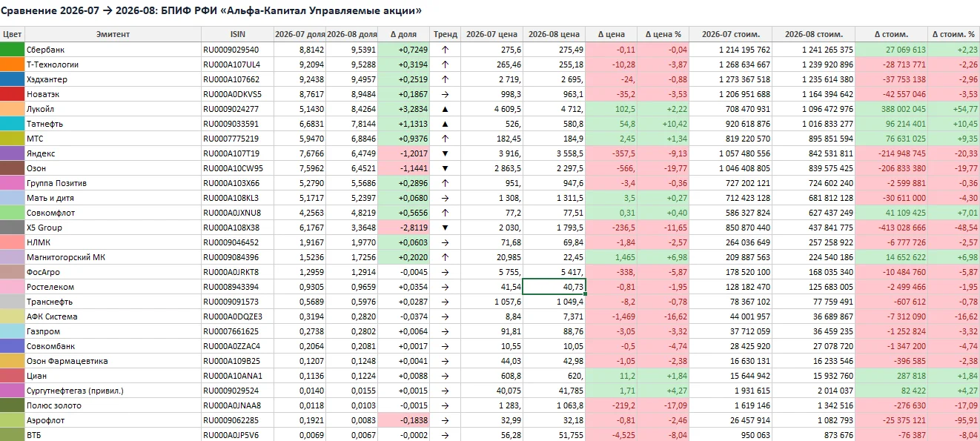980x441 pixels.
Task: Click the comparison title for Альфа-Капитал Управляемые акции
Action: click(x=211, y=10)
